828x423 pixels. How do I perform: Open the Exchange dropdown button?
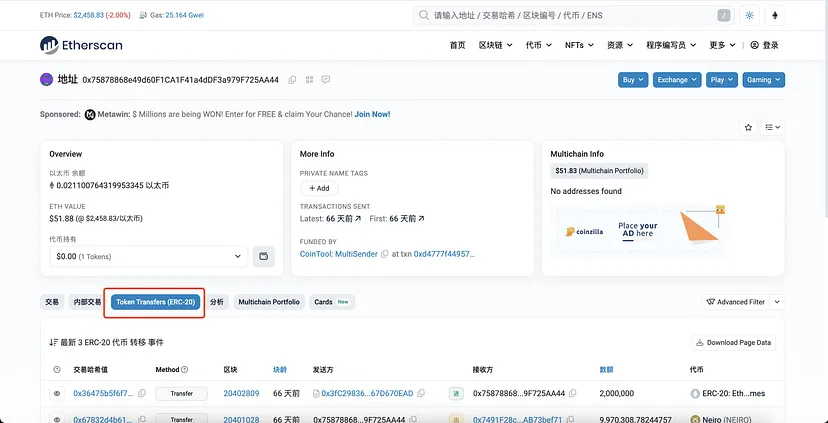(x=677, y=80)
